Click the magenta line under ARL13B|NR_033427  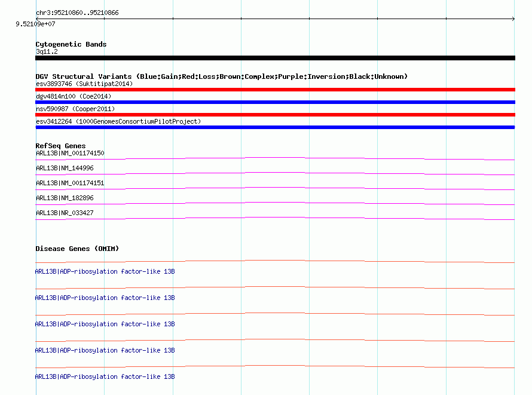pyautogui.click(x=275, y=218)
